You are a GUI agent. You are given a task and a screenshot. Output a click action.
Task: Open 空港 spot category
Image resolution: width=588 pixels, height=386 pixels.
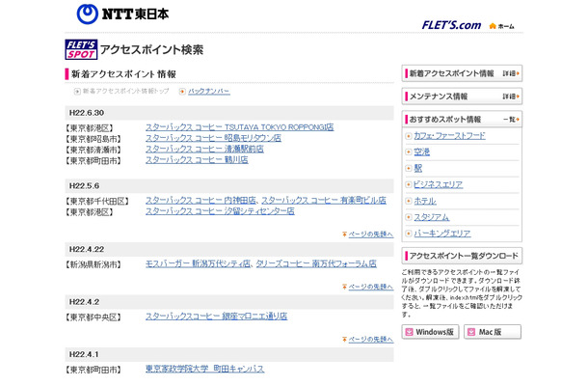click(x=422, y=152)
